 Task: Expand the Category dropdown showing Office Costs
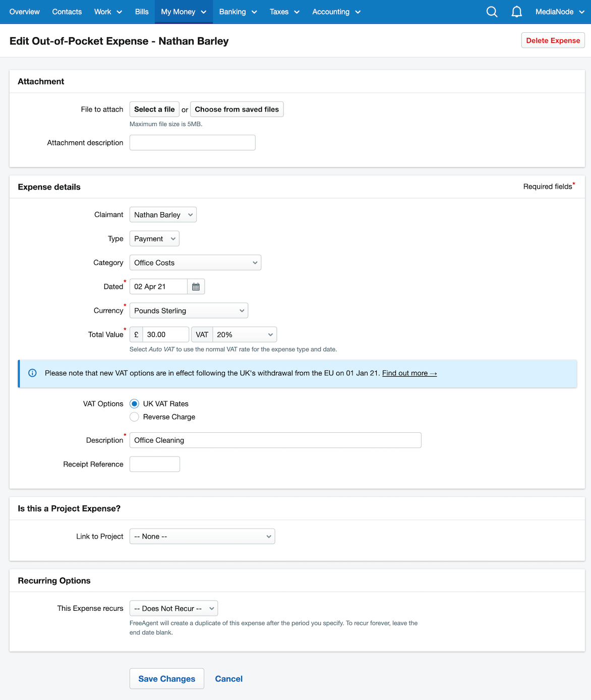(195, 263)
